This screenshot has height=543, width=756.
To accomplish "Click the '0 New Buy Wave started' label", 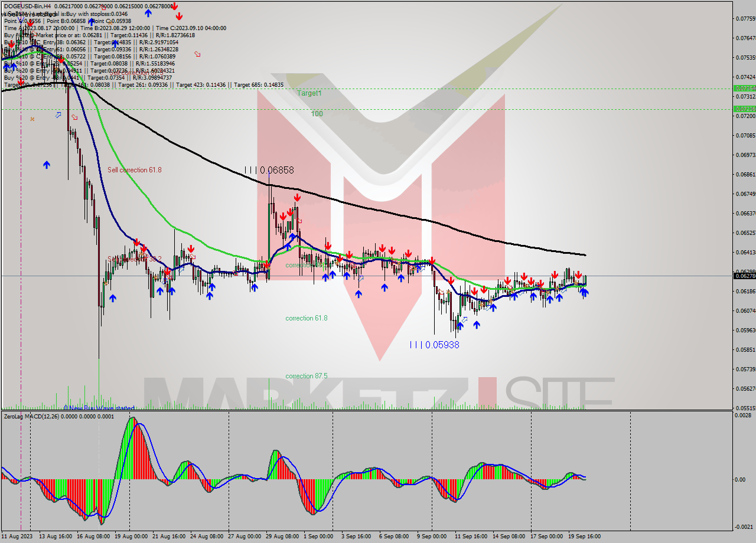I will coord(99,408).
